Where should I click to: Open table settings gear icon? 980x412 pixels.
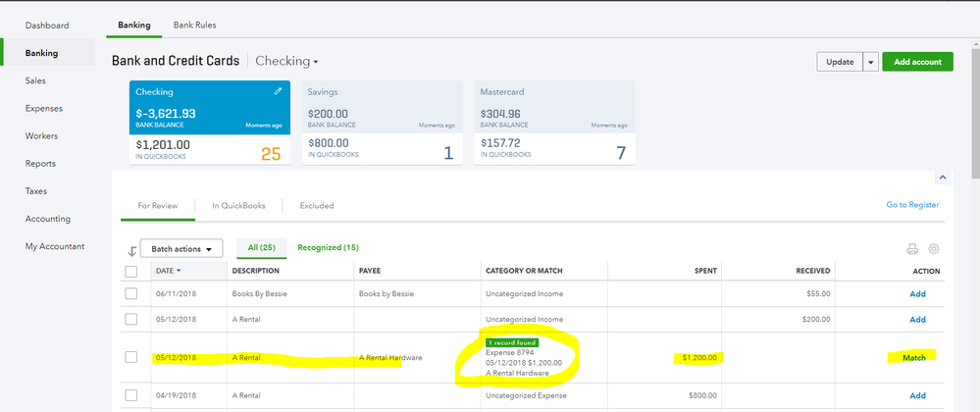(933, 249)
